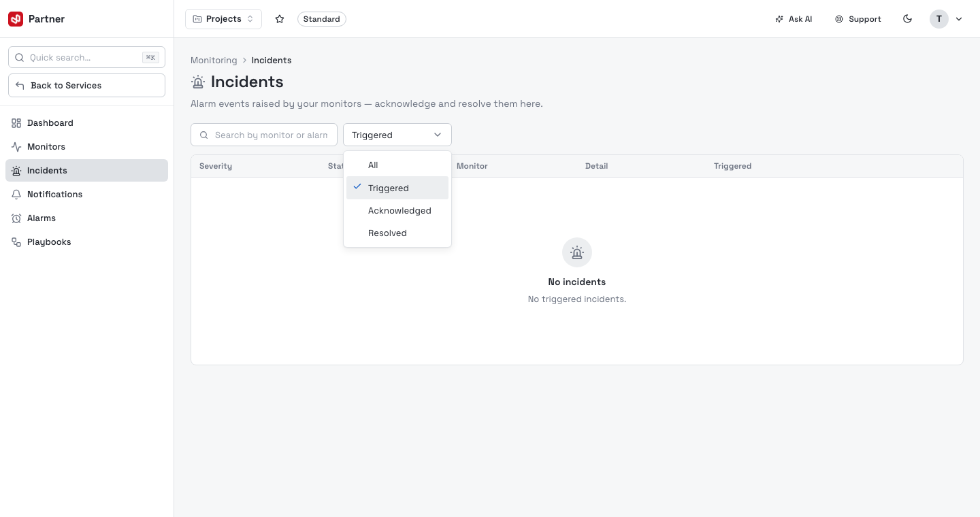Click the Monitoring breadcrumb link
The image size is (980, 517).
coord(214,61)
